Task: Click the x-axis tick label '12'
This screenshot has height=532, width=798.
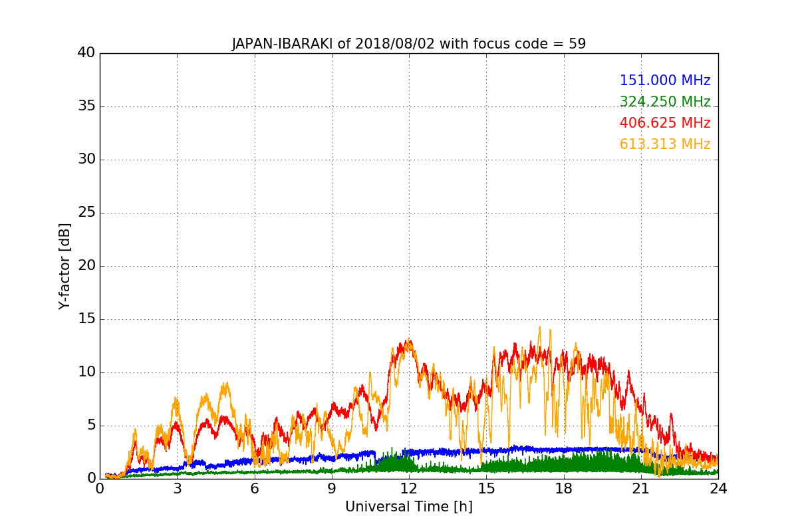Action: pos(409,489)
